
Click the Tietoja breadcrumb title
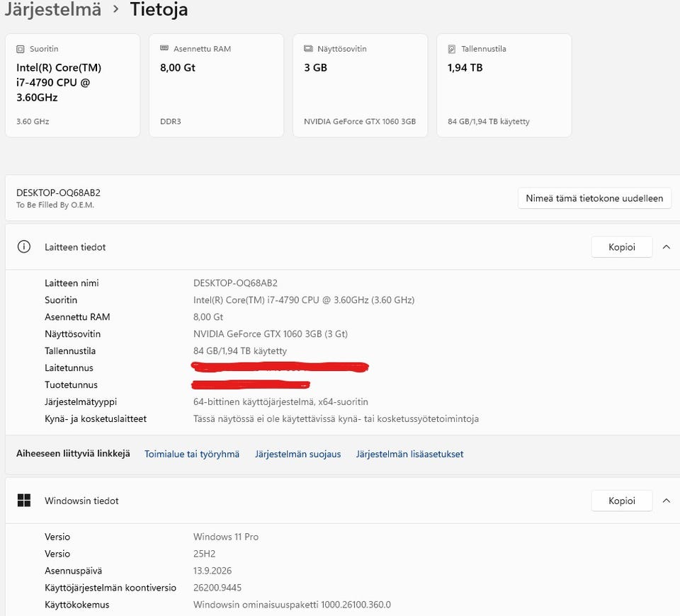159,9
